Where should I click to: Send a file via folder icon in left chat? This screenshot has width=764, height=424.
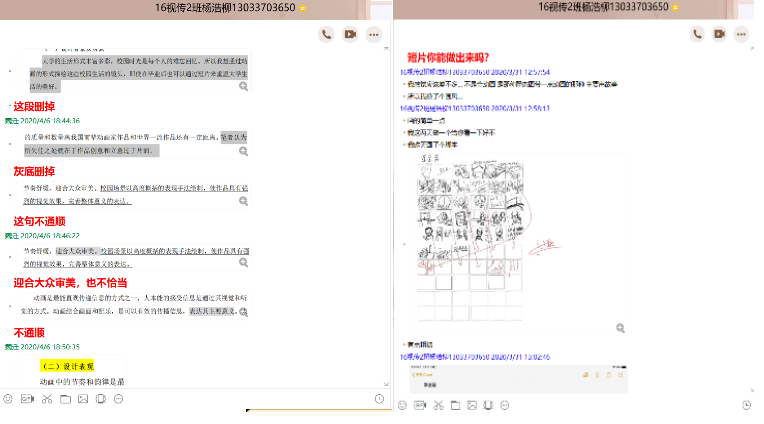(65, 400)
